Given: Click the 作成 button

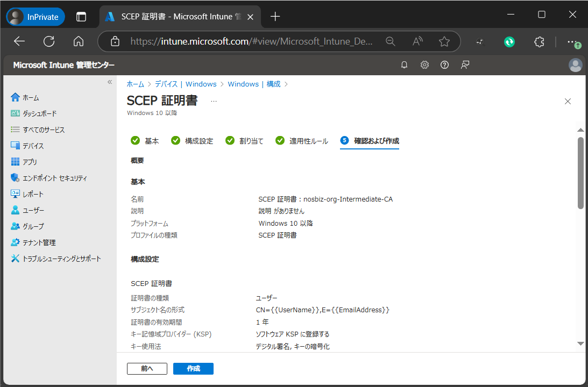Looking at the screenshot, I should coord(193,369).
